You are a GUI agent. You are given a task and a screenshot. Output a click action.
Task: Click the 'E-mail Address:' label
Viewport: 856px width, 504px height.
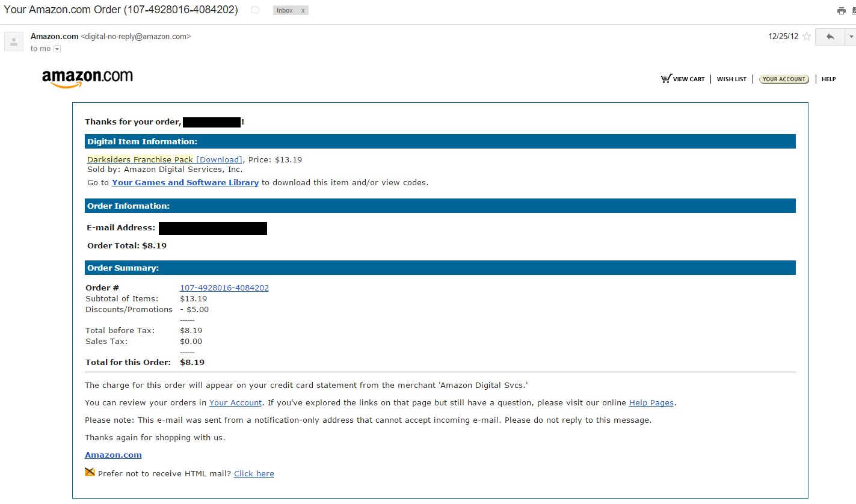click(121, 228)
